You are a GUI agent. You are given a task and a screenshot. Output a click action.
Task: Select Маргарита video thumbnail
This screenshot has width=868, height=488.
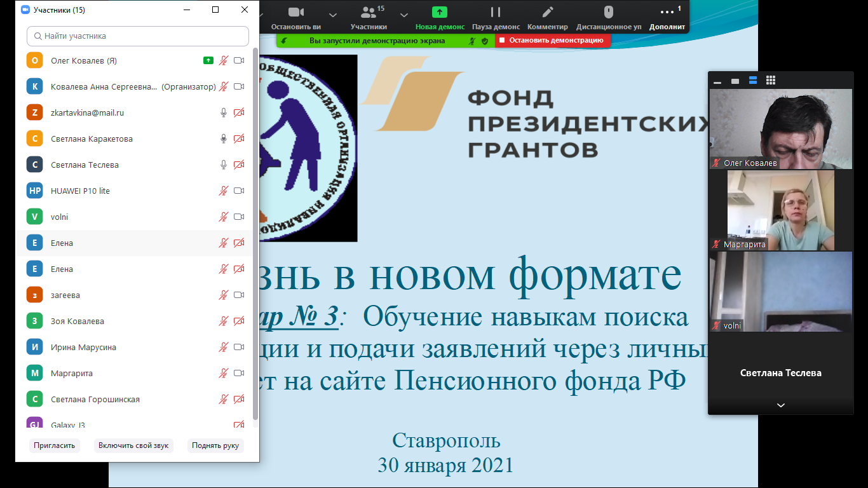781,210
